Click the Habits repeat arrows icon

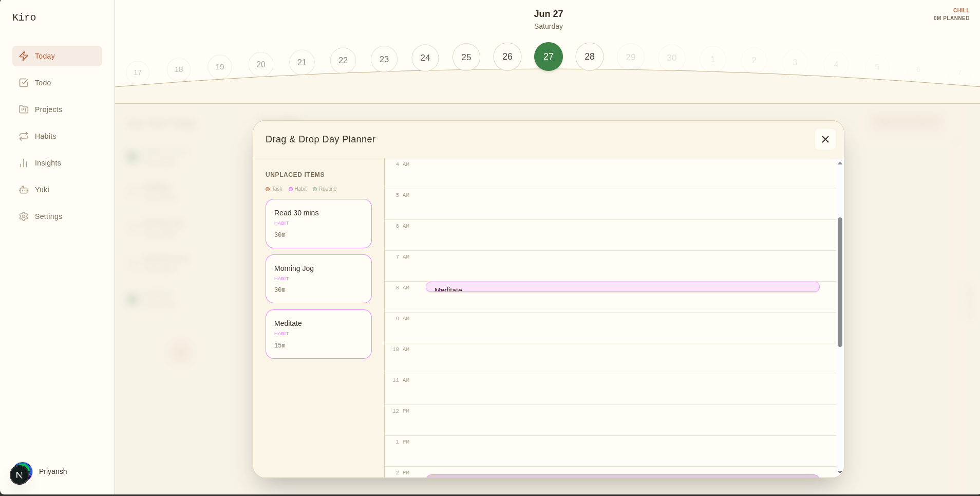coord(24,136)
